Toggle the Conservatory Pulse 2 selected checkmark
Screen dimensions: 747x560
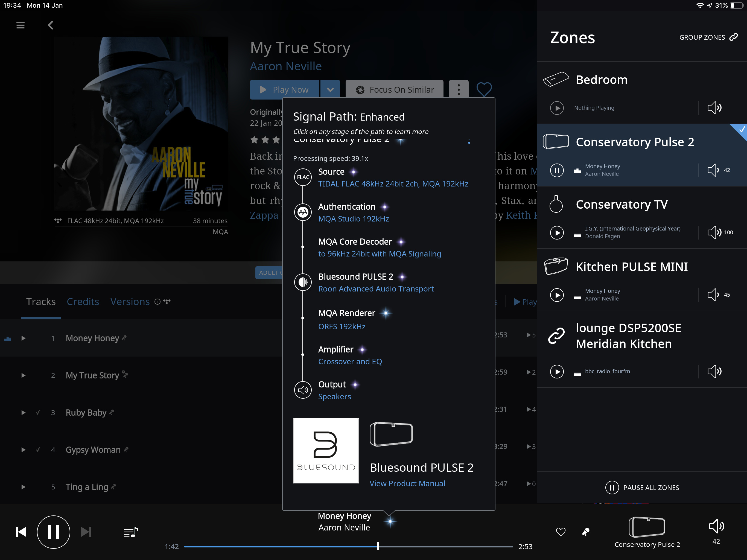741,130
